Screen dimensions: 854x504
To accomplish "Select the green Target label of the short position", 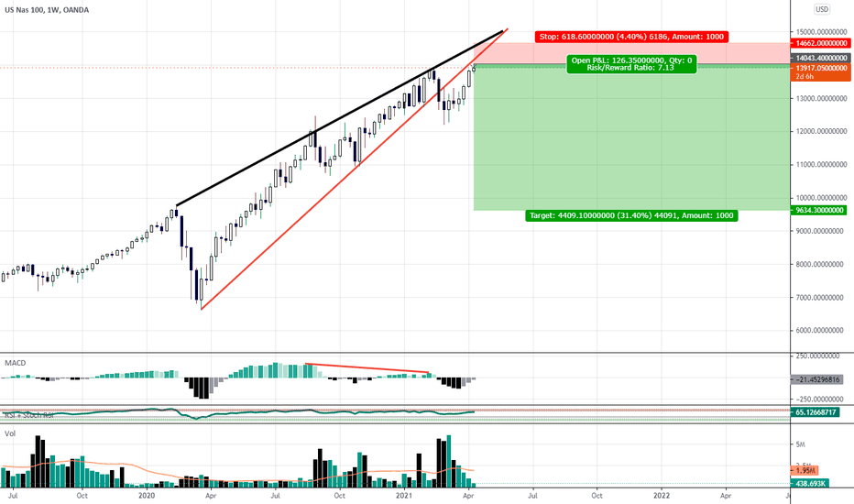I will click(x=631, y=215).
